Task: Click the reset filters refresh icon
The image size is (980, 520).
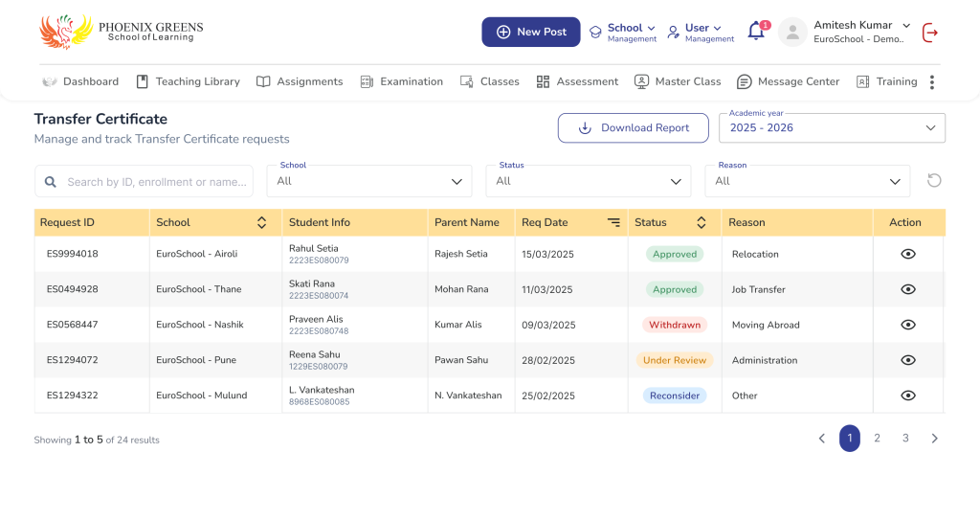Action: pyautogui.click(x=934, y=180)
